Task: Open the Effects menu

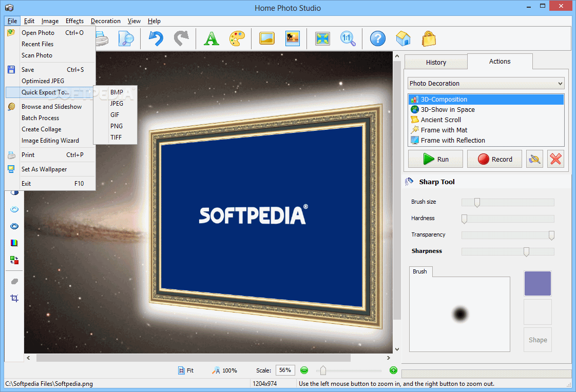Action: point(74,21)
